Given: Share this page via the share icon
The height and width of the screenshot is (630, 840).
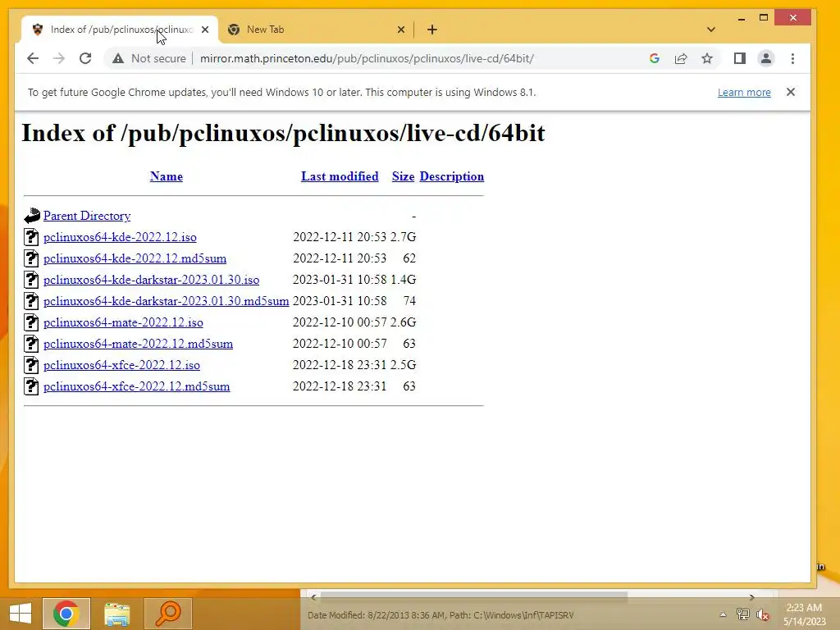Looking at the screenshot, I should [x=681, y=58].
